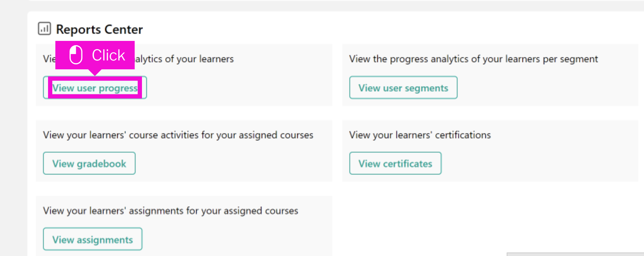
Task: Open the View user progress report
Action: pyautogui.click(x=95, y=87)
